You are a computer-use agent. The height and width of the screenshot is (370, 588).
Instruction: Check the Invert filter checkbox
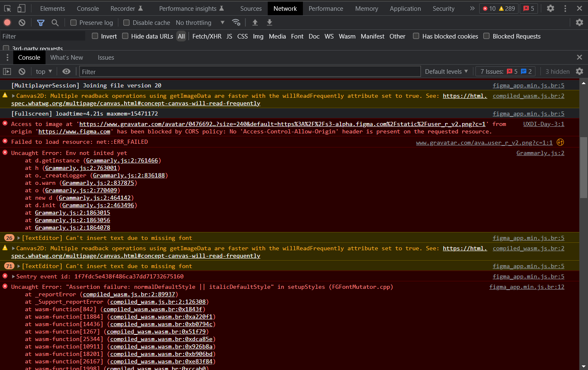pyautogui.click(x=95, y=36)
